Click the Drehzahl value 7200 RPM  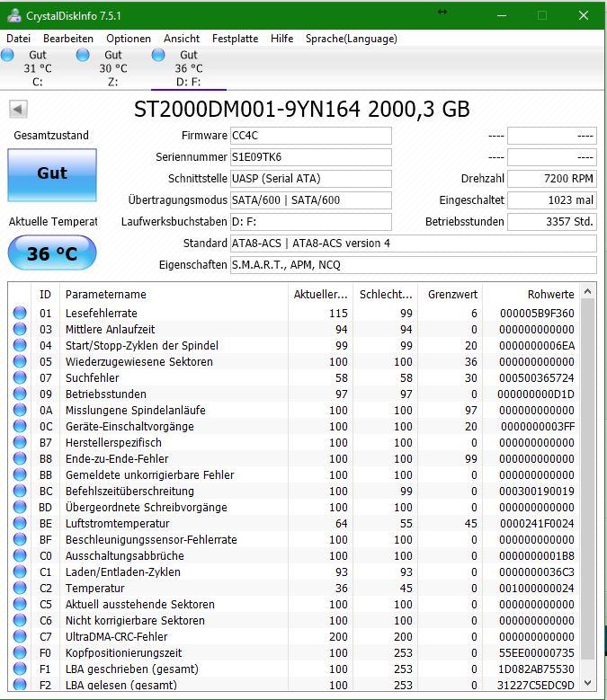click(x=551, y=179)
